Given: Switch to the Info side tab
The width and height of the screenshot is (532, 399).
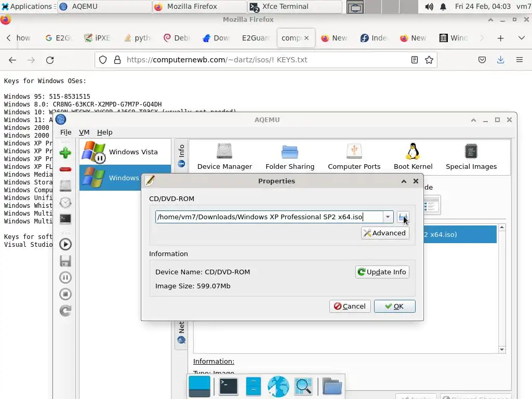Looking at the screenshot, I should tap(181, 155).
